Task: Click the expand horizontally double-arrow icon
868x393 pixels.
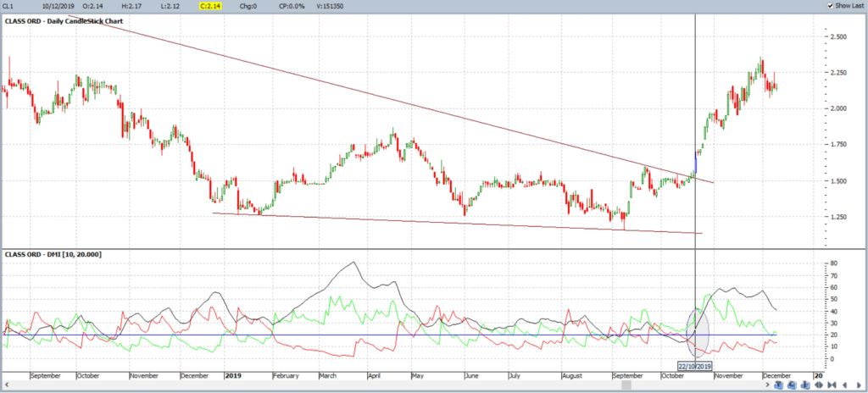Action: 819,385
